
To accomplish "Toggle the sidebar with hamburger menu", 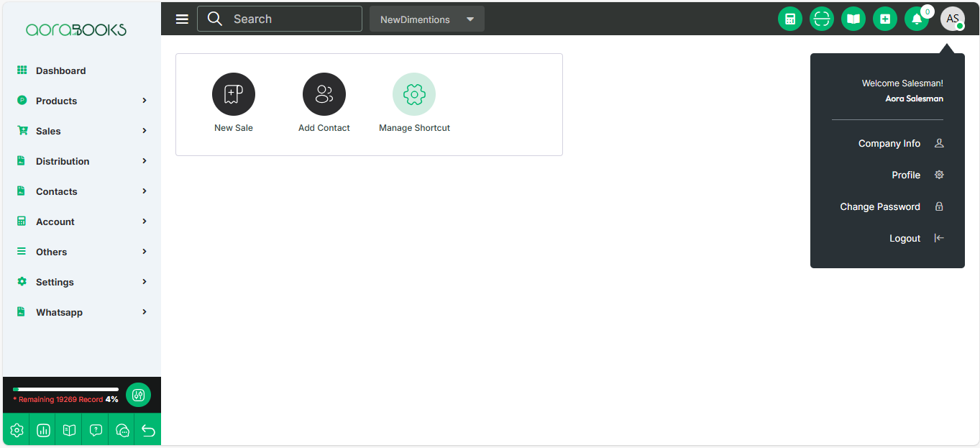I will (182, 19).
